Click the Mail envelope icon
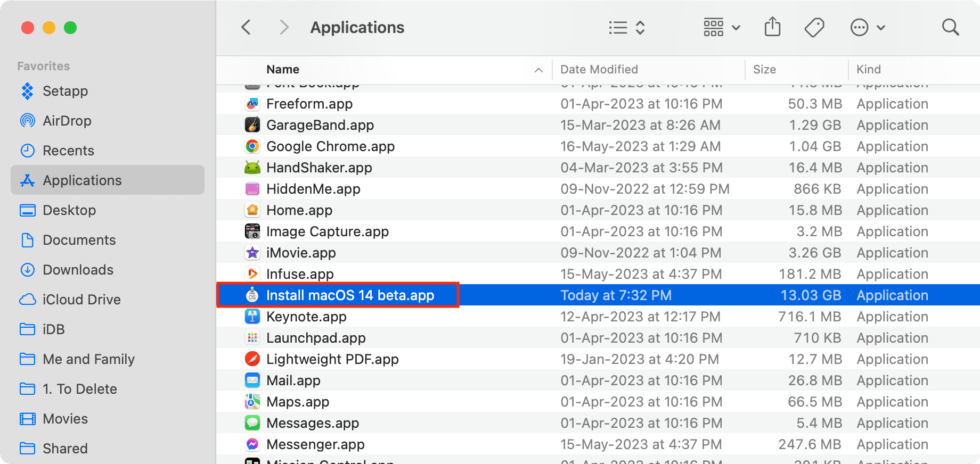 pos(252,380)
